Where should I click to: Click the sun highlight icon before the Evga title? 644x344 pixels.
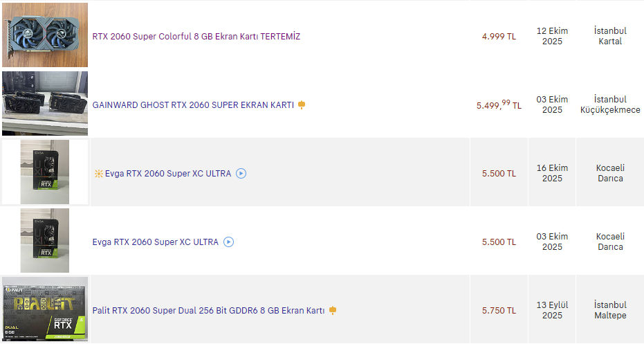click(98, 174)
